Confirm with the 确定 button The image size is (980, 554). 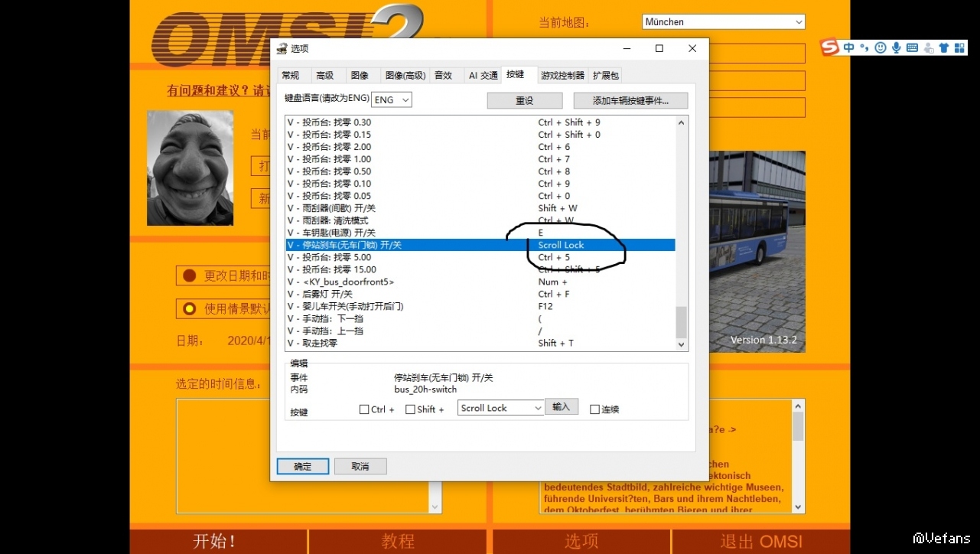tap(303, 466)
